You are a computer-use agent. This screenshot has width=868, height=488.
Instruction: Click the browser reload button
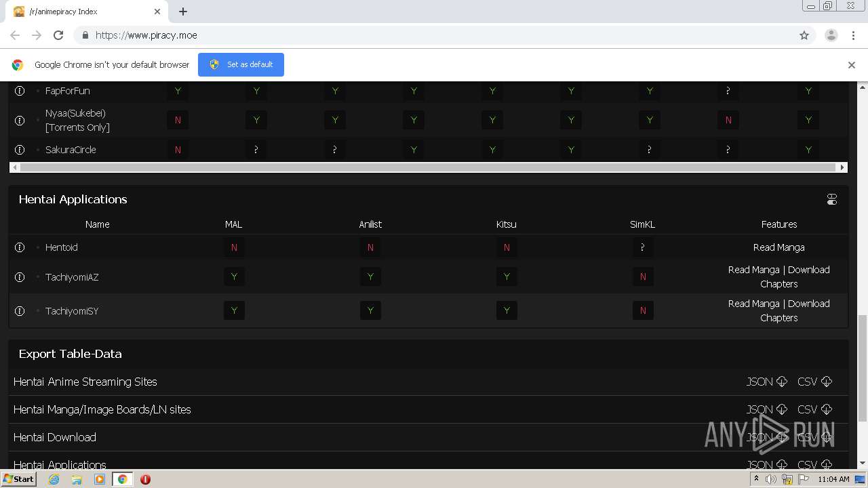click(x=58, y=35)
